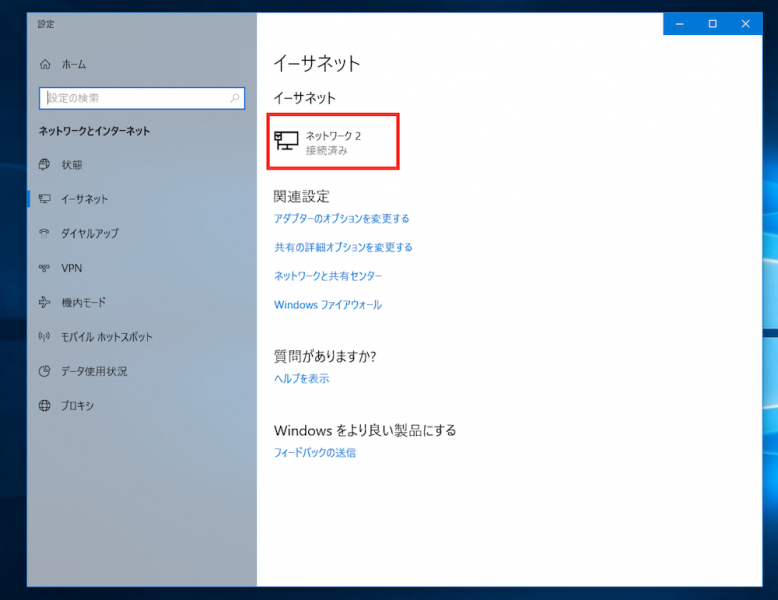Click the Dial-up icon
Image resolution: width=778 pixels, height=600 pixels.
click(x=44, y=233)
